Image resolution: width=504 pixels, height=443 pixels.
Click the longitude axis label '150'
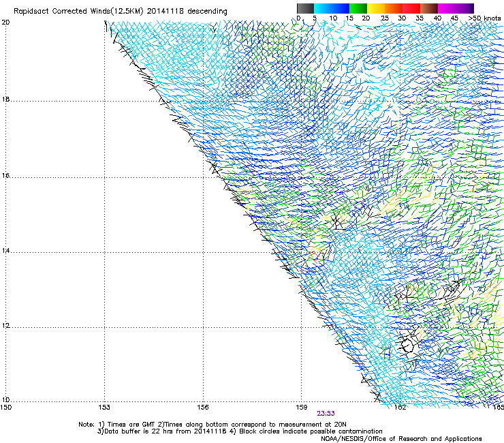pos(5,408)
